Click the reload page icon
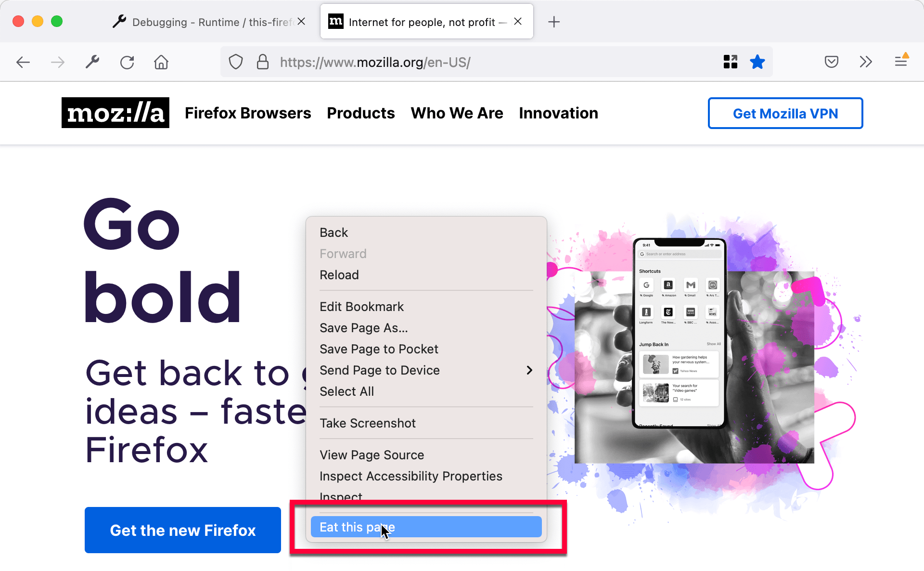 (127, 62)
